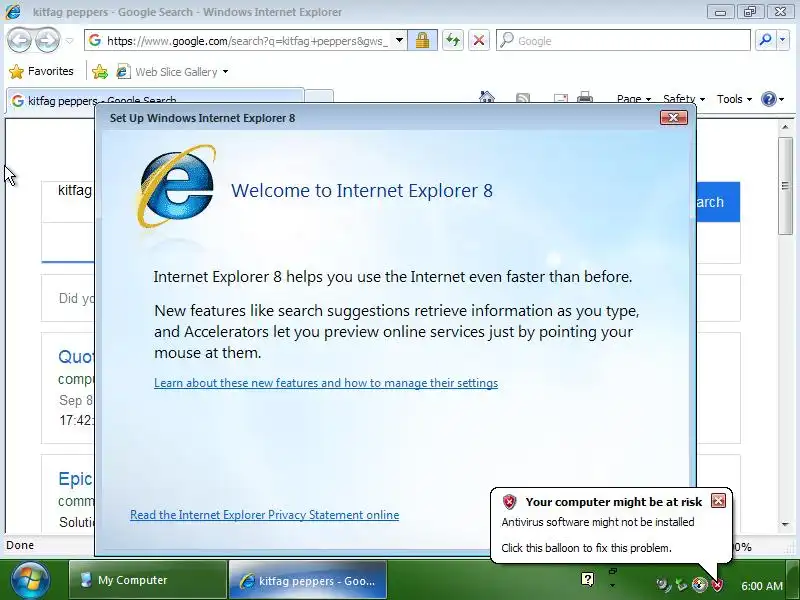Click the help question mark icon on taskbar
The height and width of the screenshot is (600, 800).
(587, 579)
